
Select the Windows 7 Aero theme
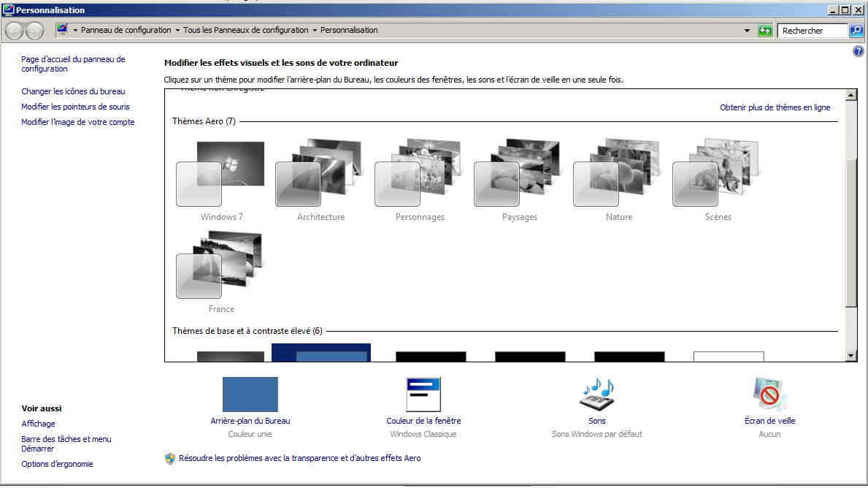[221, 180]
